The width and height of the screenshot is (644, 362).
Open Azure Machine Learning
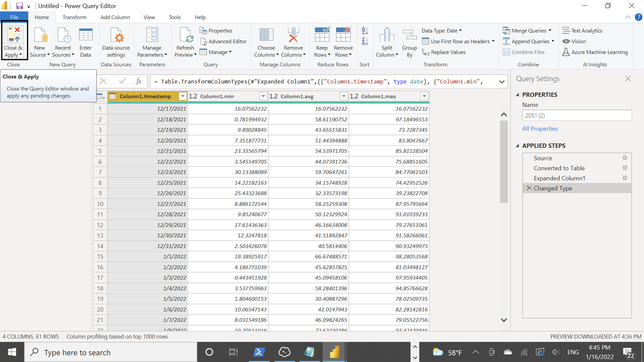click(595, 52)
